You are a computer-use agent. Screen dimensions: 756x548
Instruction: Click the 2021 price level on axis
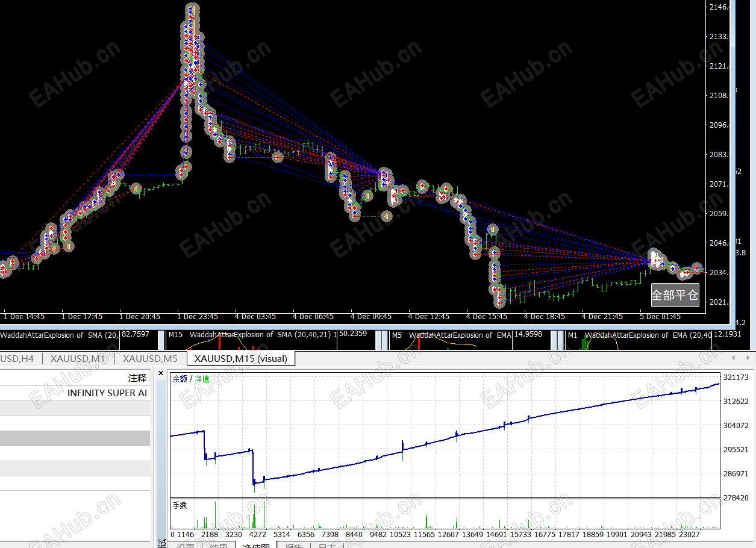[720, 302]
